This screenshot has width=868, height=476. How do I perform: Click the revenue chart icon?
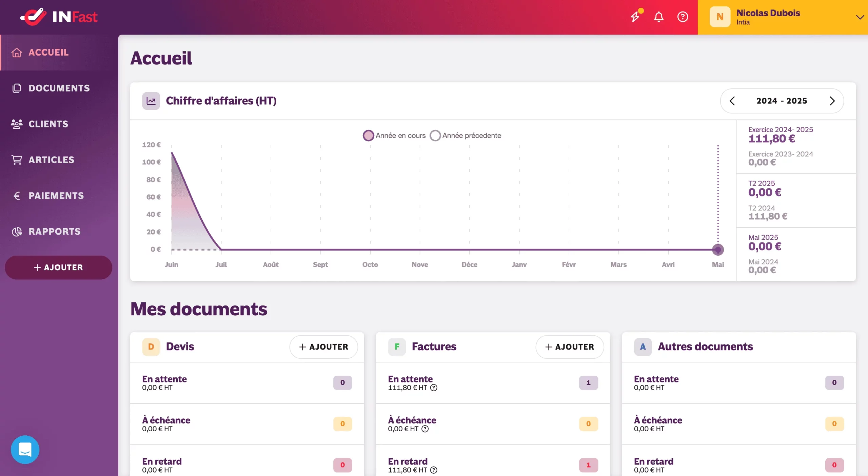(151, 101)
